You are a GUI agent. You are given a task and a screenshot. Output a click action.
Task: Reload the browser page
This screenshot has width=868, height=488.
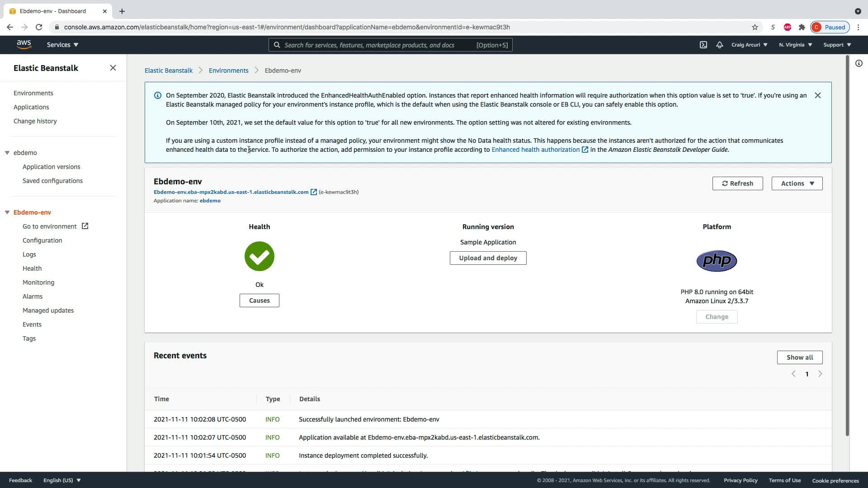point(39,27)
